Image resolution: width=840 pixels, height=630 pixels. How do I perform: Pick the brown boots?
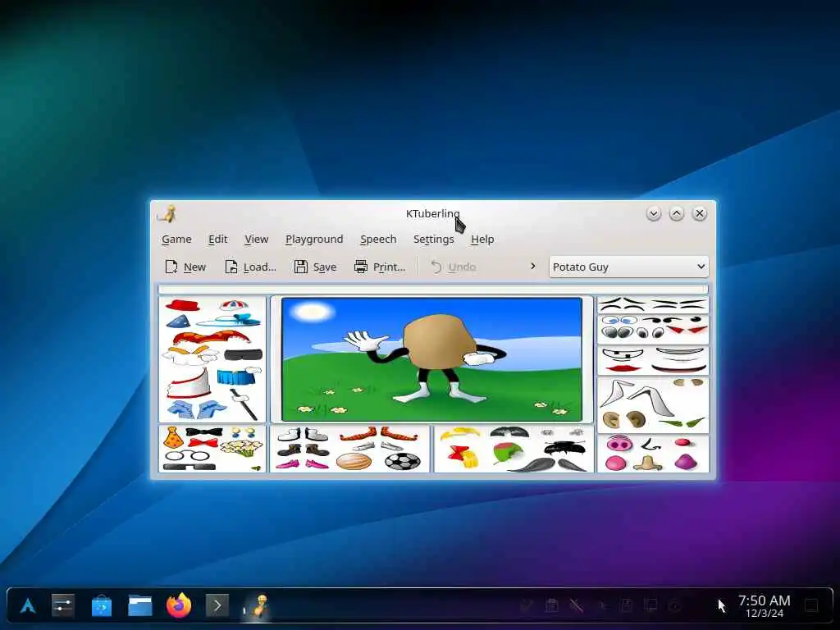coord(303,450)
